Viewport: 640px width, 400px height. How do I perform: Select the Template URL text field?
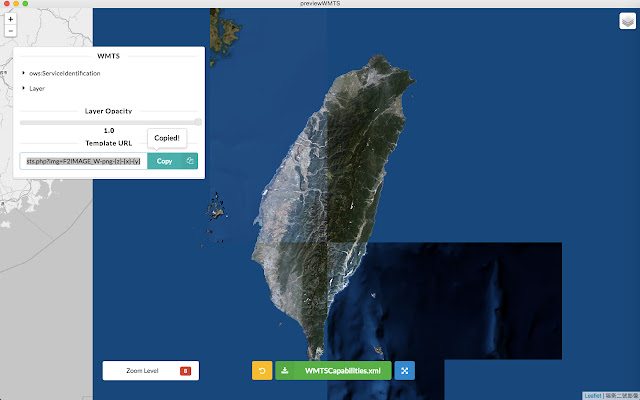(83, 161)
